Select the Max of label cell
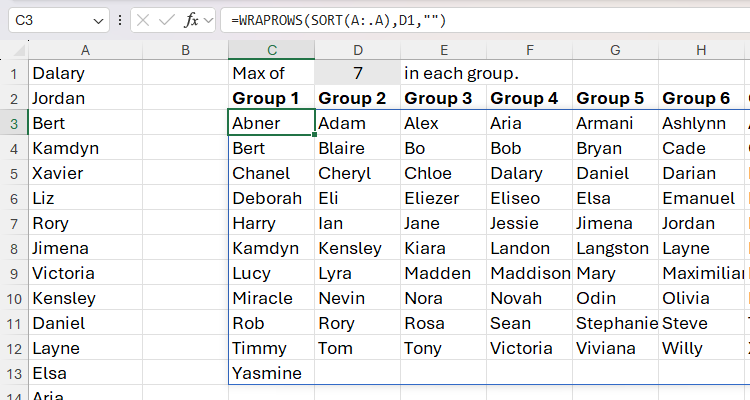750x400 pixels. [270, 73]
